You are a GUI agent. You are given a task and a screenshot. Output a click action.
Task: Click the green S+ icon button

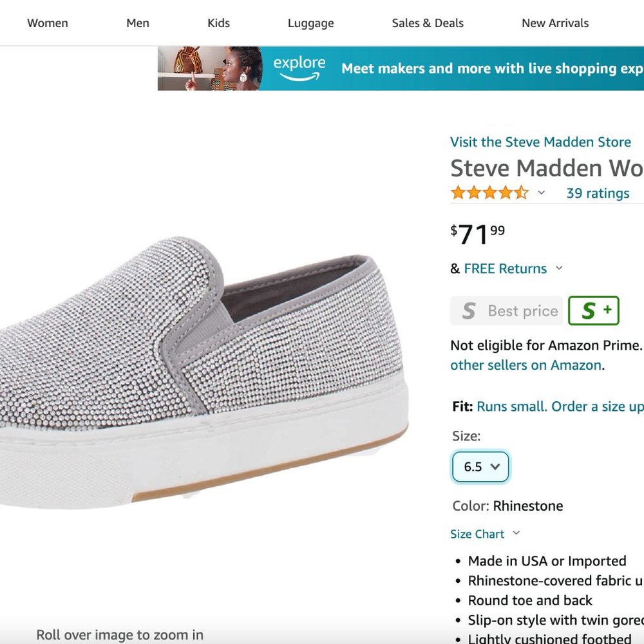tap(593, 311)
